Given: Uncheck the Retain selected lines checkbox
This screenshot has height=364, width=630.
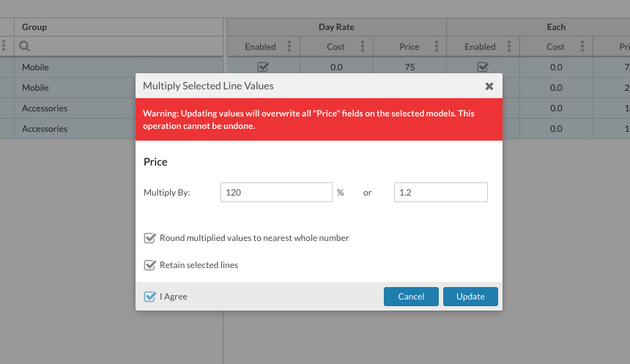Looking at the screenshot, I should click(x=150, y=265).
